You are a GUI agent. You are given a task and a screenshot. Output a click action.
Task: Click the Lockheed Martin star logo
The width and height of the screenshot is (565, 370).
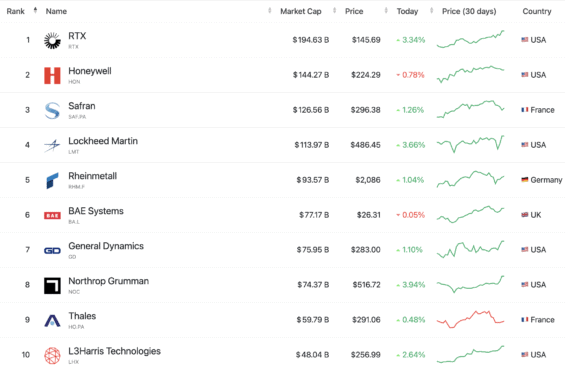point(52,145)
